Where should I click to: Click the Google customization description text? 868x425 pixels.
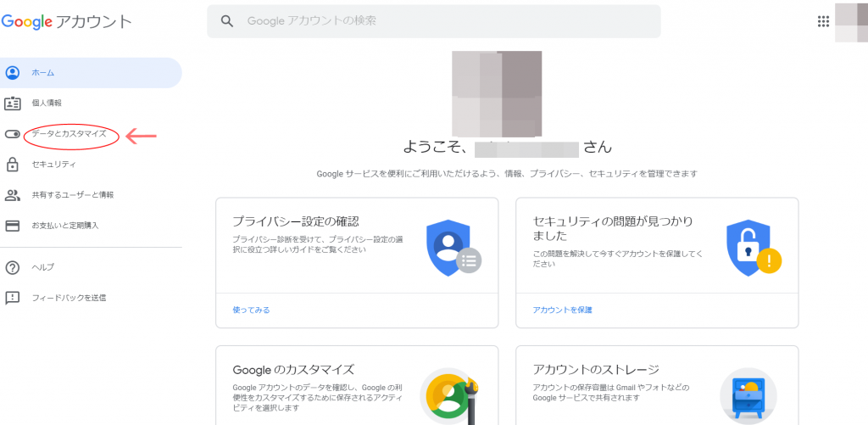(x=318, y=398)
